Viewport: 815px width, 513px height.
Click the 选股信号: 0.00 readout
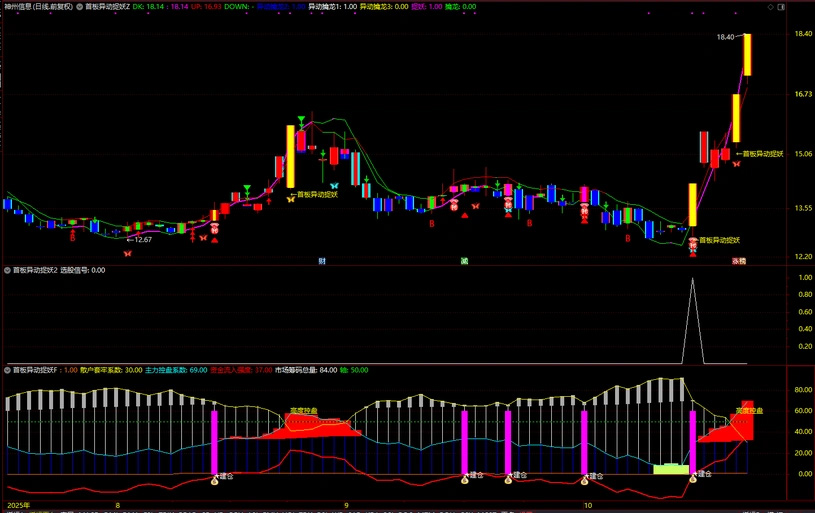point(83,270)
